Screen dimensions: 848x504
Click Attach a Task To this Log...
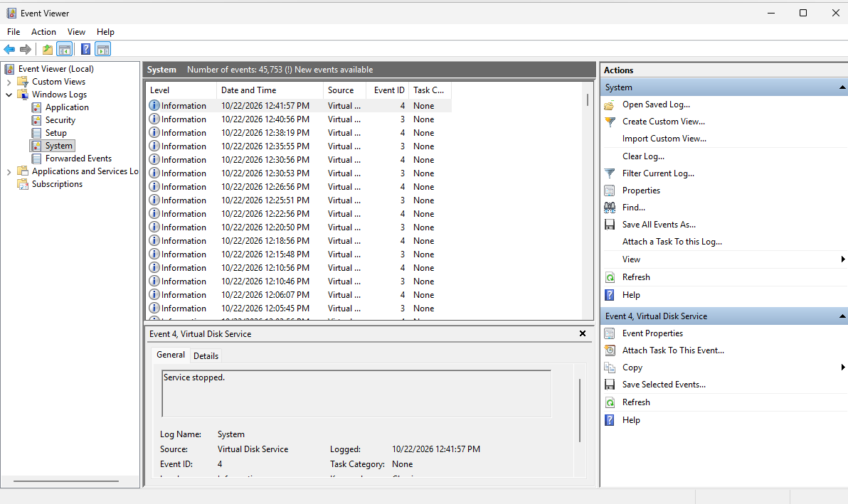pos(672,242)
